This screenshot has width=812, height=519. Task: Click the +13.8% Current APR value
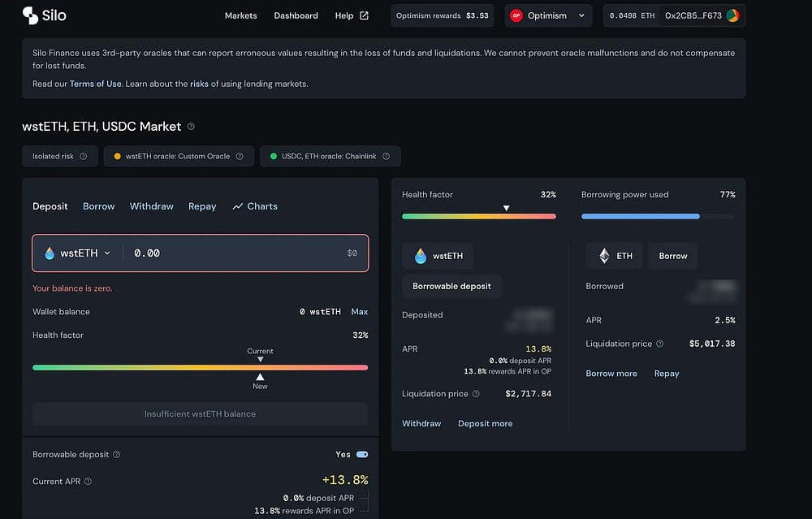point(345,480)
